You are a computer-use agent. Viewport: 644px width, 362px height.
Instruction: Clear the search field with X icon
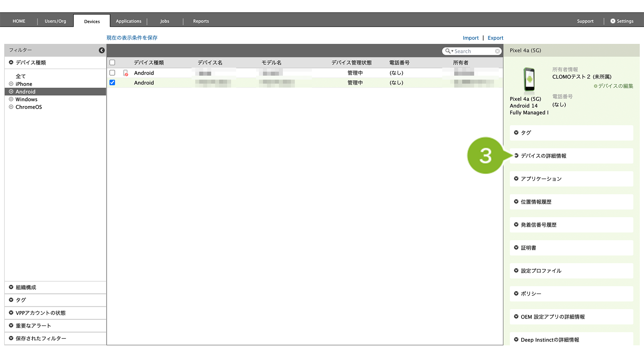(x=497, y=51)
